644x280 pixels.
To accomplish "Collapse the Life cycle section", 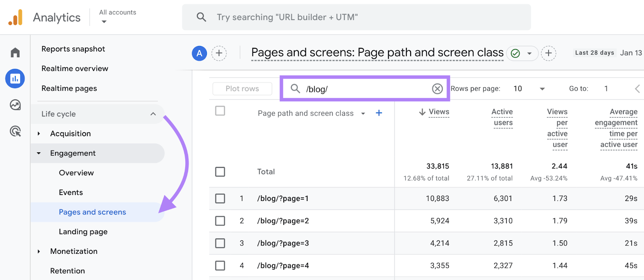I will [153, 114].
